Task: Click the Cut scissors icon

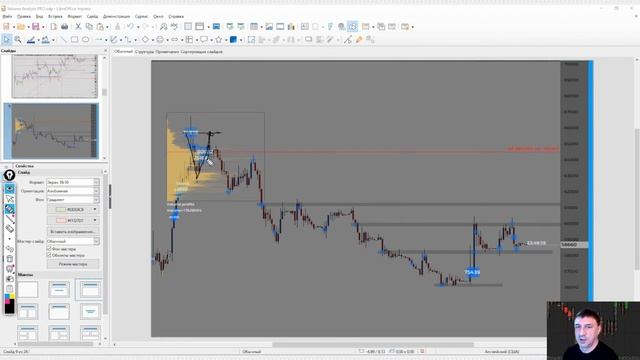Action: 78,27
